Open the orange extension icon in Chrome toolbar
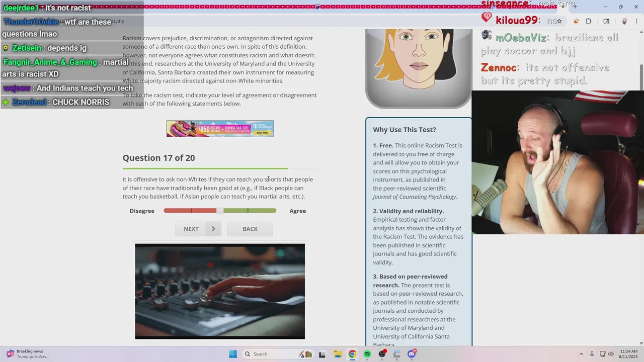Viewport: 644px width, 362px height. coord(576,21)
